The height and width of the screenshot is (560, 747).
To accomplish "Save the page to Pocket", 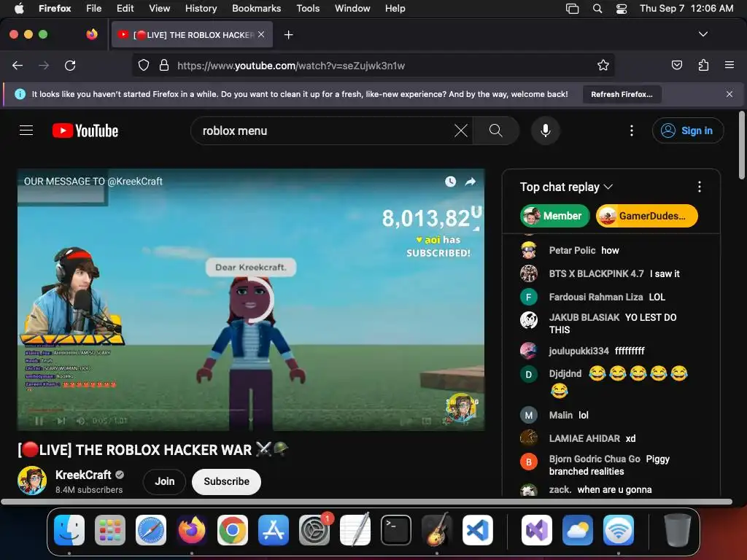I will pos(676,65).
